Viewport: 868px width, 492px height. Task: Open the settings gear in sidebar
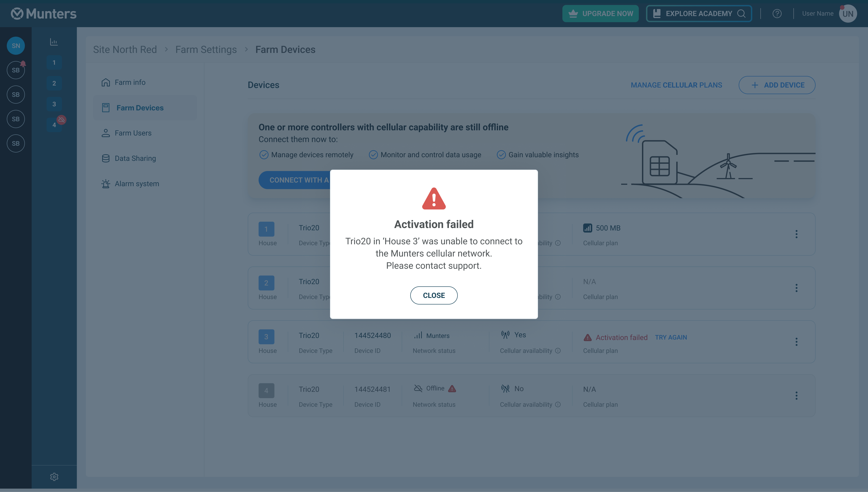coord(54,477)
